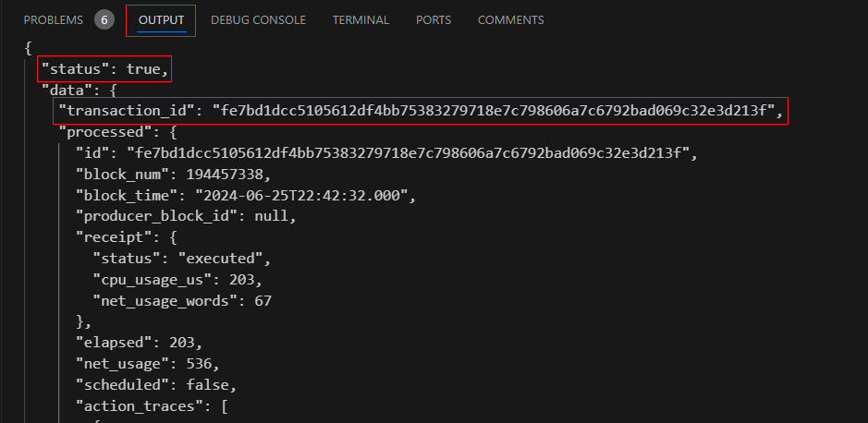Click the transaction_id hash value

494,111
